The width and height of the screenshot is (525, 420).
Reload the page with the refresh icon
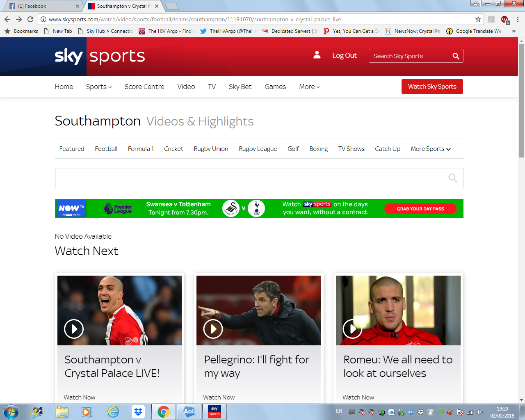30,19
